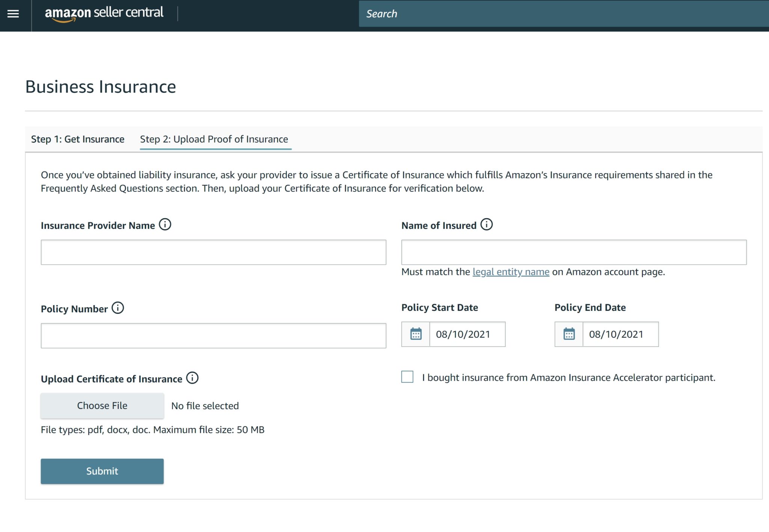Click the Submit button

102,471
